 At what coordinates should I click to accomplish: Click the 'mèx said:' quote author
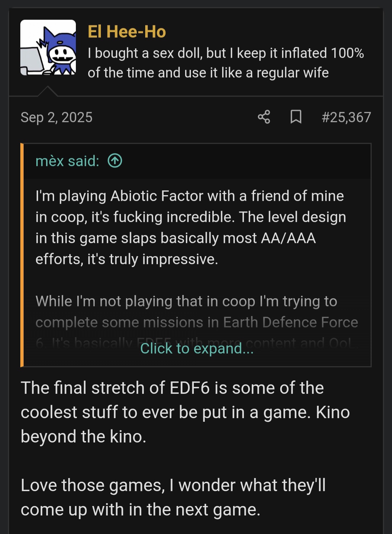tap(67, 161)
